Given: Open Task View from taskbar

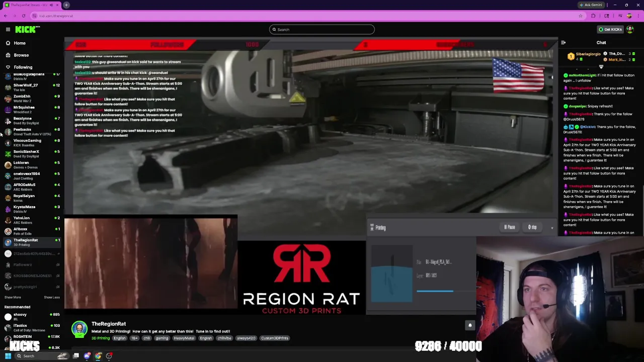Looking at the screenshot, I should (x=76, y=356).
